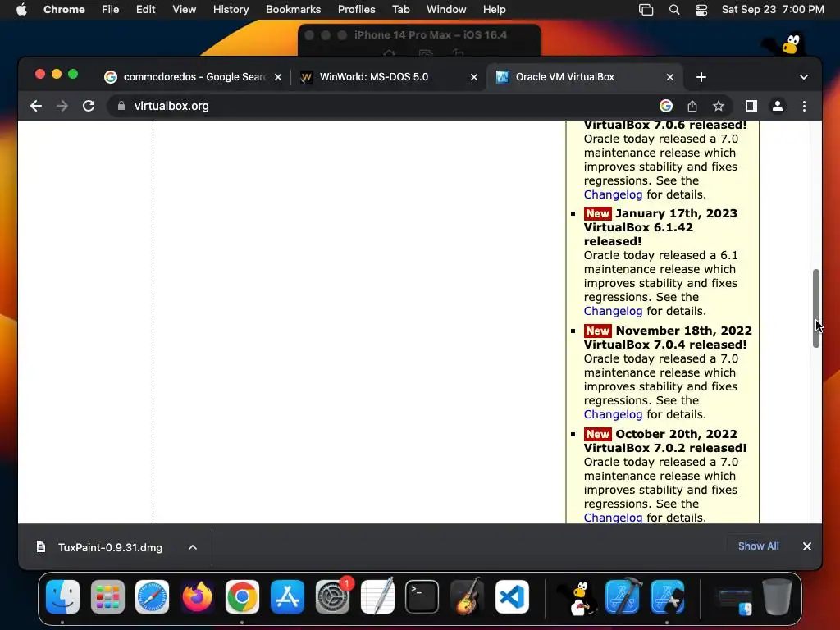
Task: Go back using the browser back arrow
Action: tap(36, 106)
